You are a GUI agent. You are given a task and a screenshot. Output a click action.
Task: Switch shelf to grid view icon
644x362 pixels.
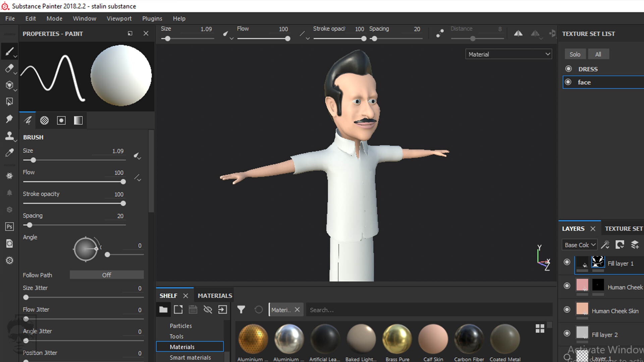click(540, 328)
